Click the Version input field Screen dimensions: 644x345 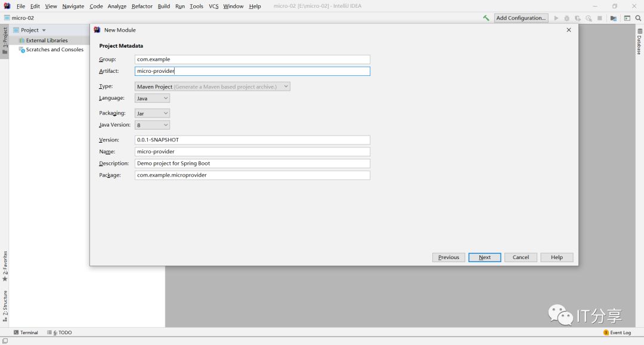(x=252, y=140)
